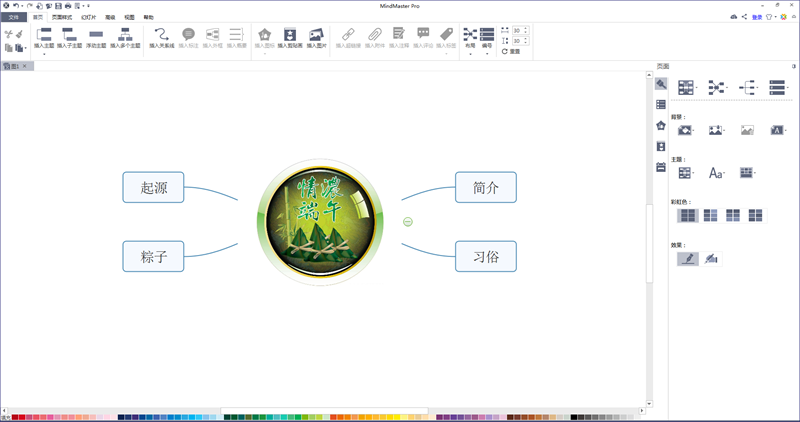The height and width of the screenshot is (422, 800).
Task: Open the mark pentagon panel in sidebar
Action: tap(661, 126)
